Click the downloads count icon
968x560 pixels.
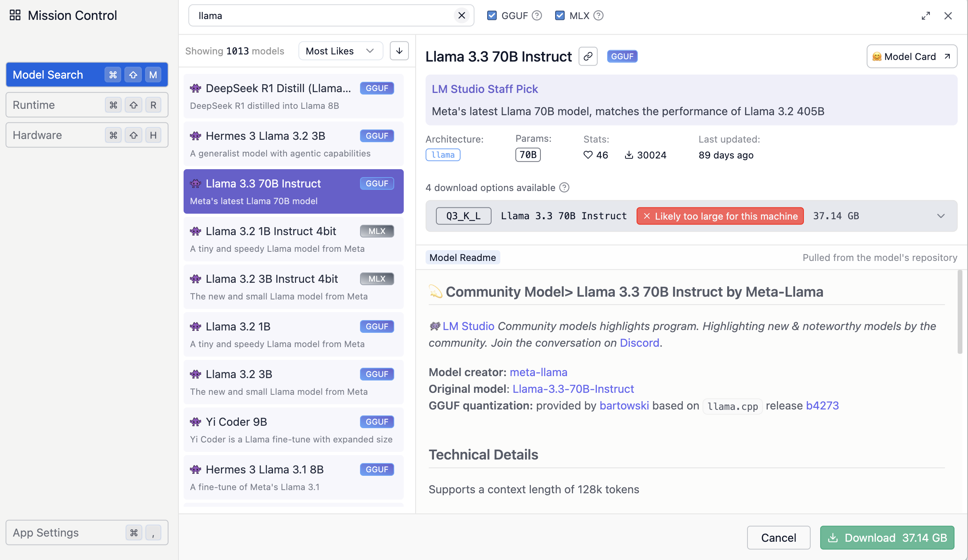tap(629, 155)
